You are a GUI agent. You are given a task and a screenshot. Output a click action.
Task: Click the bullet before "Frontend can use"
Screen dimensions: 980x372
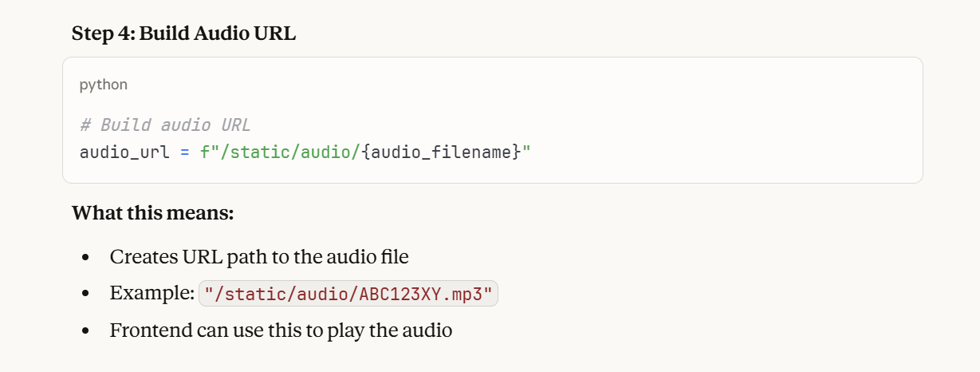[85, 330]
